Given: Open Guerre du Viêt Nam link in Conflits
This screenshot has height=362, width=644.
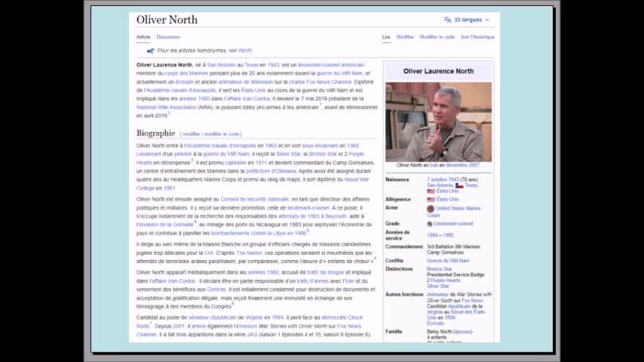Looking at the screenshot, I should (x=448, y=260).
